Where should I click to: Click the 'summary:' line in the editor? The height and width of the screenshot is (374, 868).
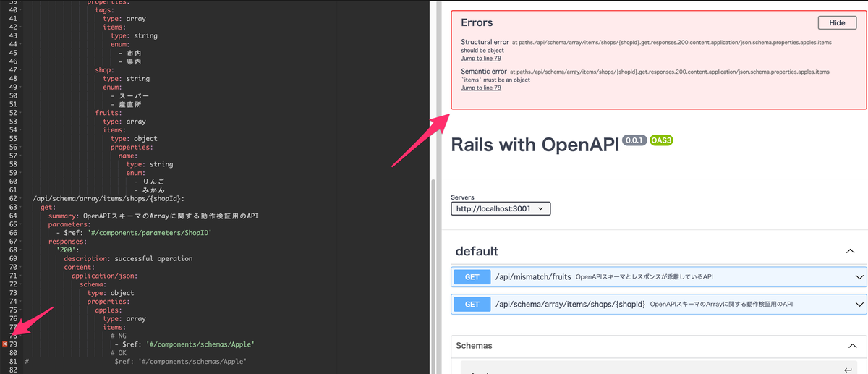(153, 216)
